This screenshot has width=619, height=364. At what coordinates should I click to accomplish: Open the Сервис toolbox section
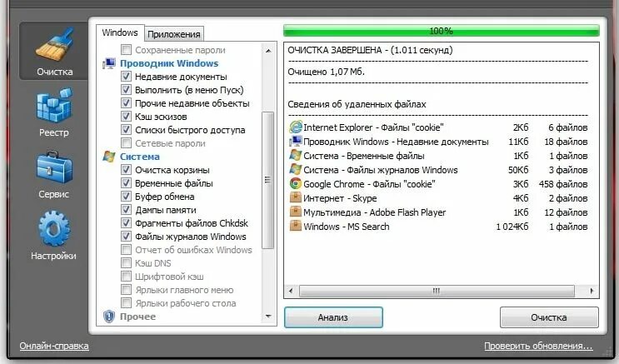[54, 174]
